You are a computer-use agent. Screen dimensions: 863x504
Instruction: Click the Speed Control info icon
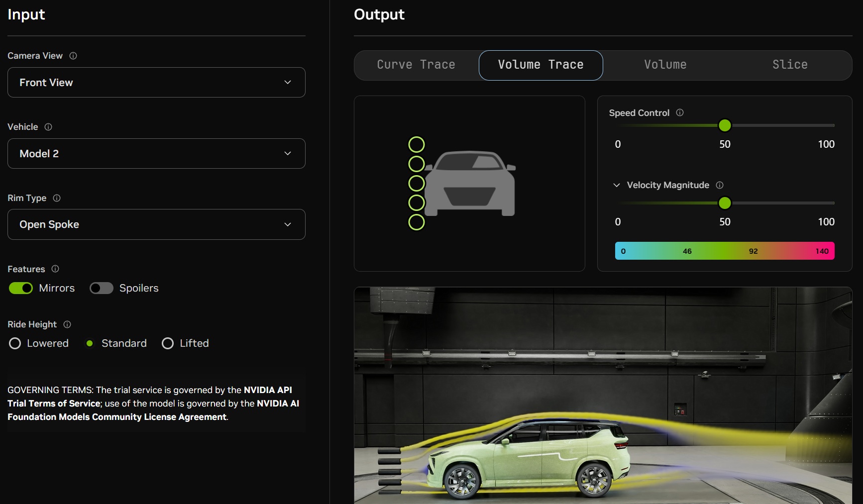click(680, 113)
